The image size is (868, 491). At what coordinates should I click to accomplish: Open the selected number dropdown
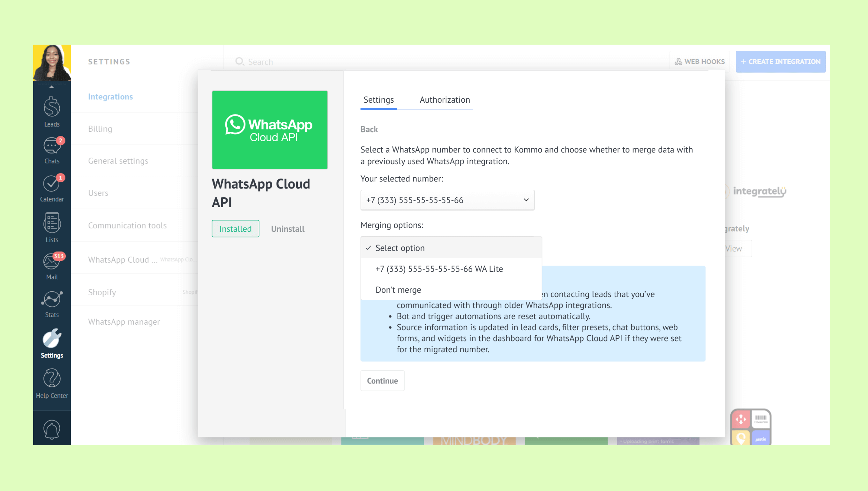(447, 200)
